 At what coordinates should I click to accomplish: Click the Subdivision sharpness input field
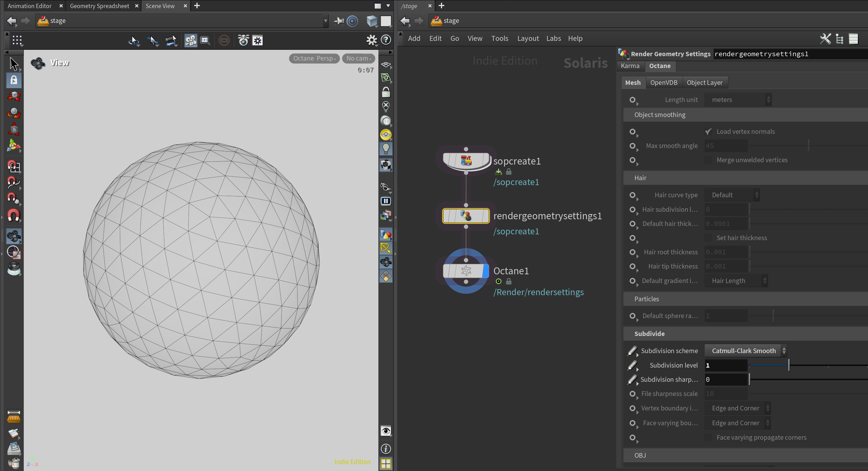tap(726, 379)
